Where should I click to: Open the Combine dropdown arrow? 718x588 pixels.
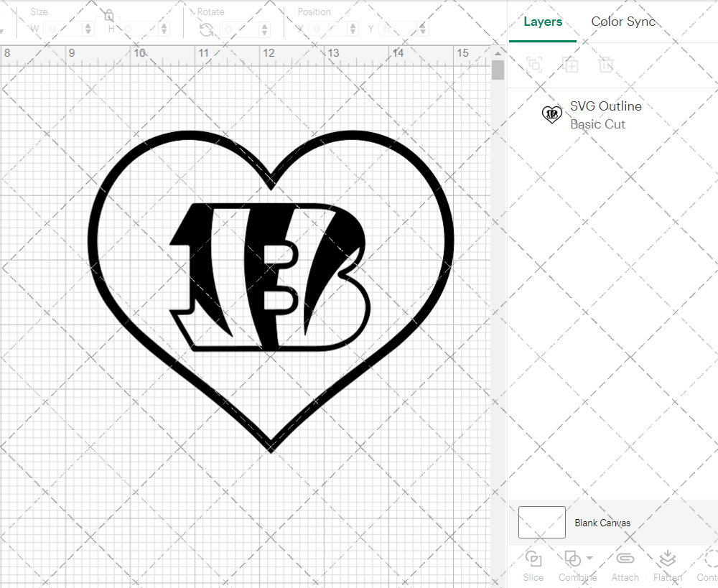[x=589, y=558]
